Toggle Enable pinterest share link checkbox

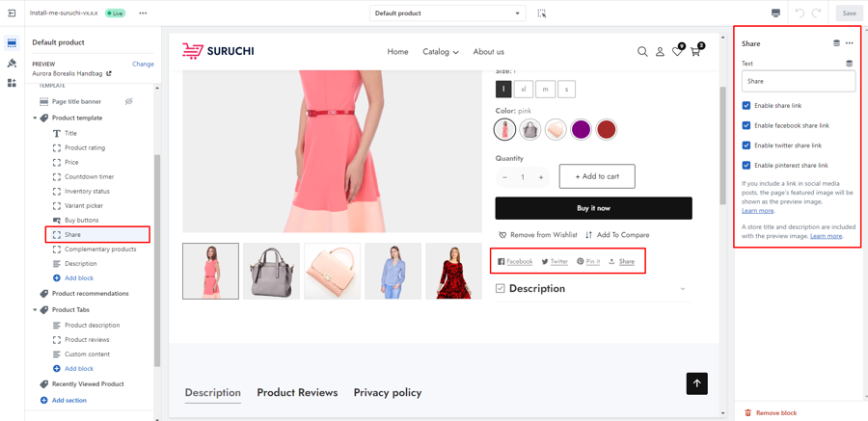point(746,166)
